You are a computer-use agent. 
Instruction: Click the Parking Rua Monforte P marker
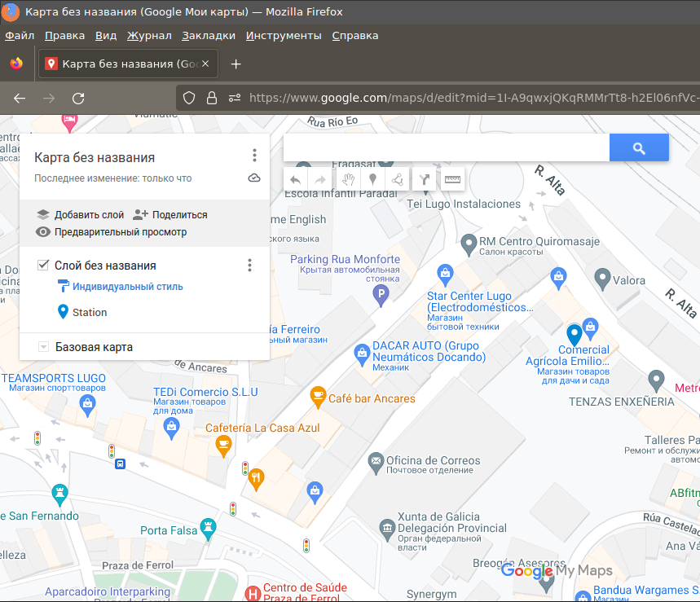381,296
